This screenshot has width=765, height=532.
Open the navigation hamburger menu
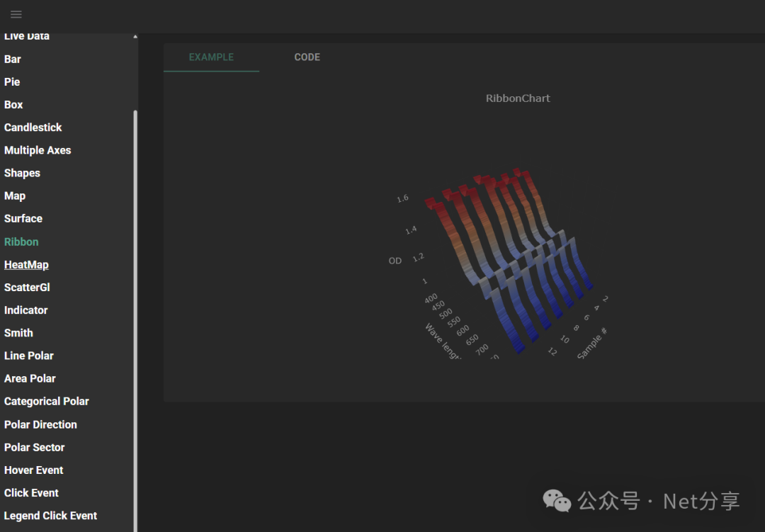point(16,14)
